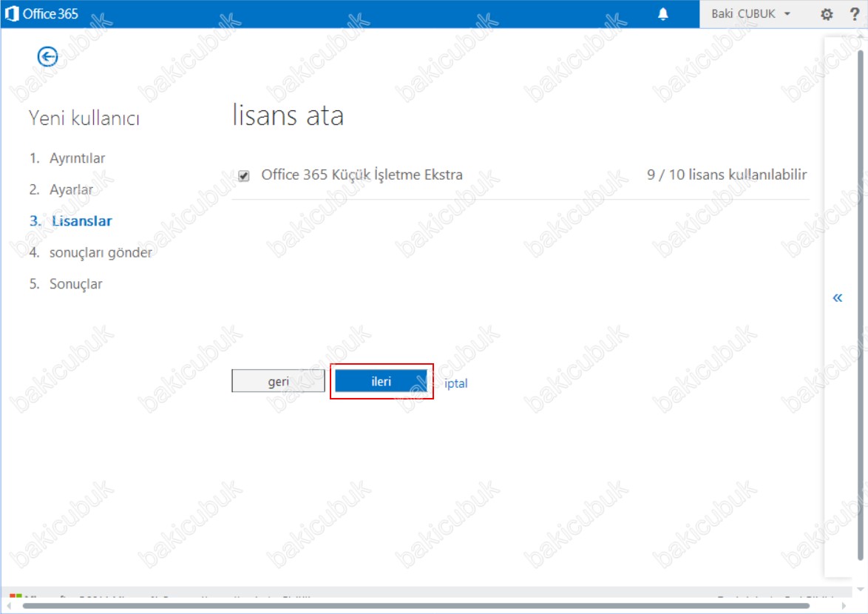Image resolution: width=868 pixels, height=614 pixels.
Task: Uncheck Office 365 Küçük İşletme Ekstra license
Action: point(243,176)
